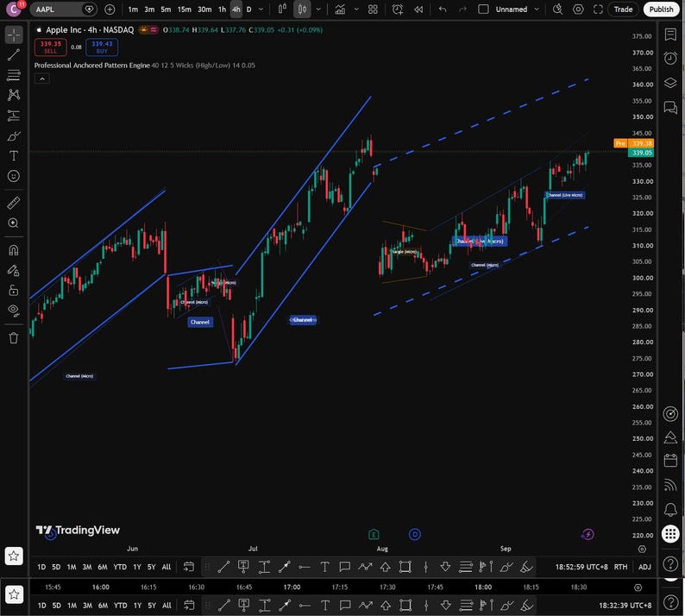The width and height of the screenshot is (685, 616).
Task: Expand the indicator templates dropdown chevron
Action: point(356,9)
